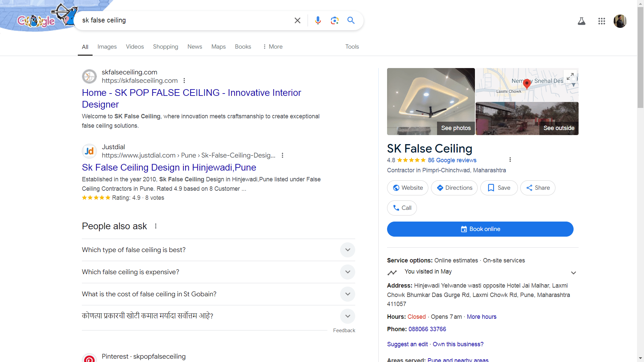Clear the search box with the X icon

297,20
